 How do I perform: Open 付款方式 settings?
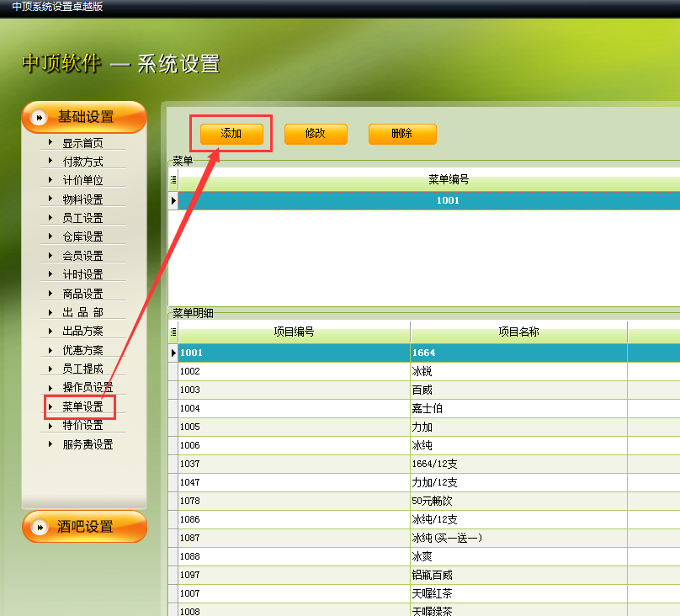(82, 162)
